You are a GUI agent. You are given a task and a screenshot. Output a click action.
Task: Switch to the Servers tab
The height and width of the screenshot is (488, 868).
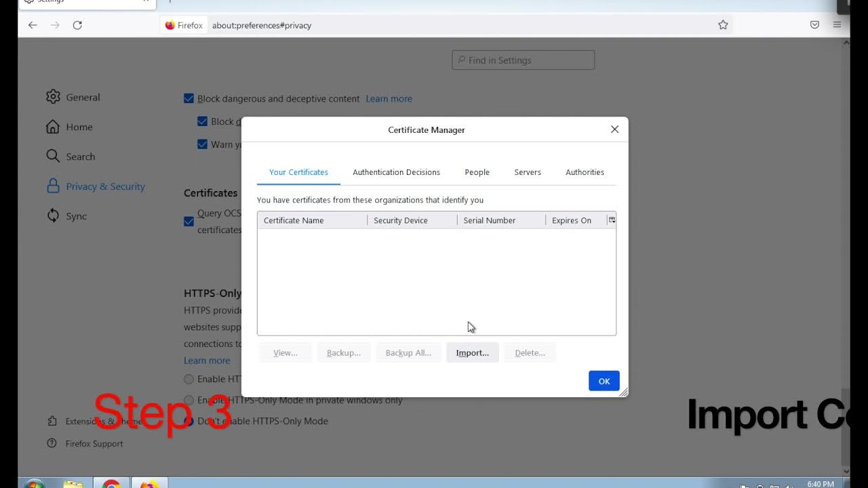tap(528, 172)
